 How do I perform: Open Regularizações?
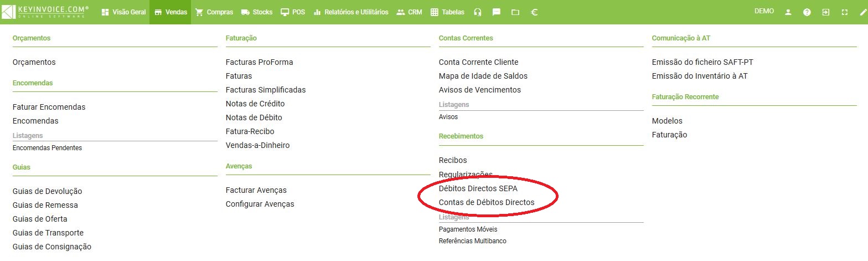(x=466, y=175)
